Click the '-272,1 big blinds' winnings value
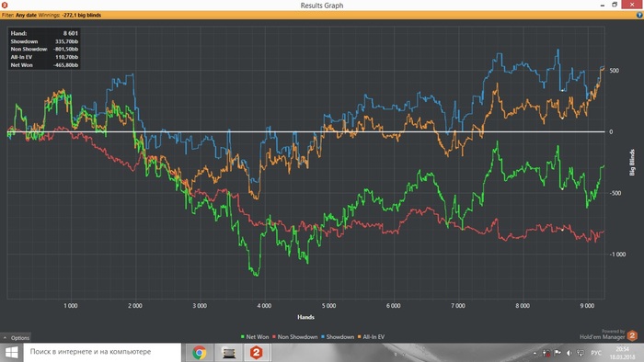644x362 pixels. click(81, 16)
